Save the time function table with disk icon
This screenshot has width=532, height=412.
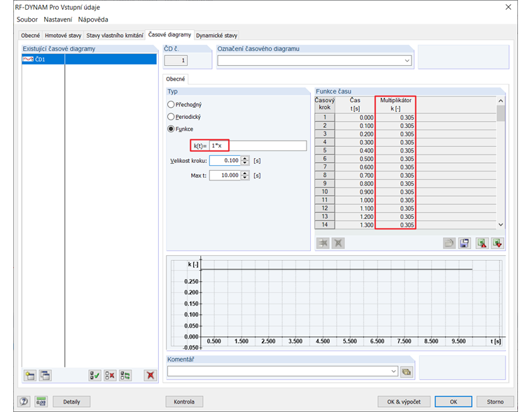[x=465, y=243]
